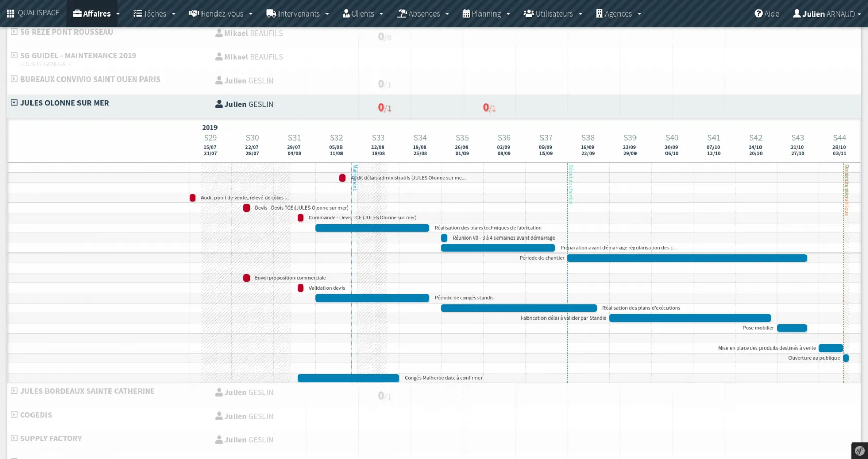Image resolution: width=868 pixels, height=459 pixels.
Task: Open the Utilisateurs dropdown menu
Action: [x=553, y=13]
